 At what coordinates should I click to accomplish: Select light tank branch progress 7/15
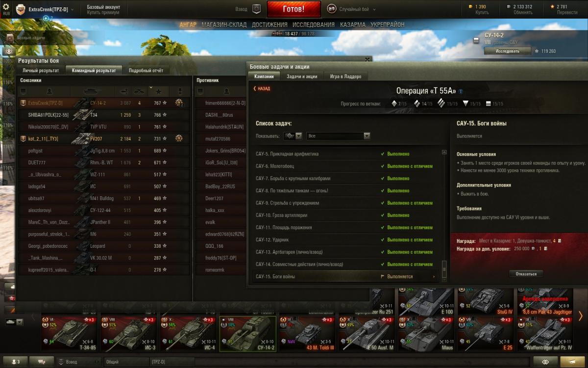pos(399,104)
